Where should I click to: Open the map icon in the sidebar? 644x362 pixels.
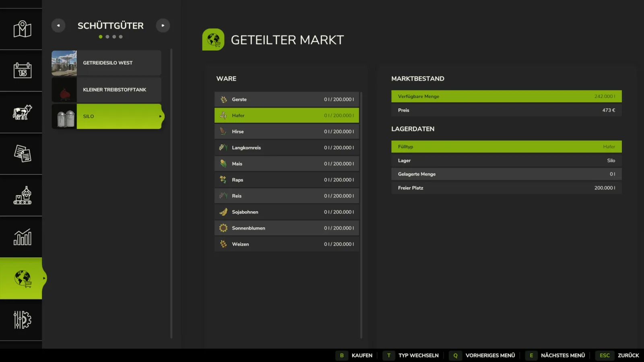22,29
